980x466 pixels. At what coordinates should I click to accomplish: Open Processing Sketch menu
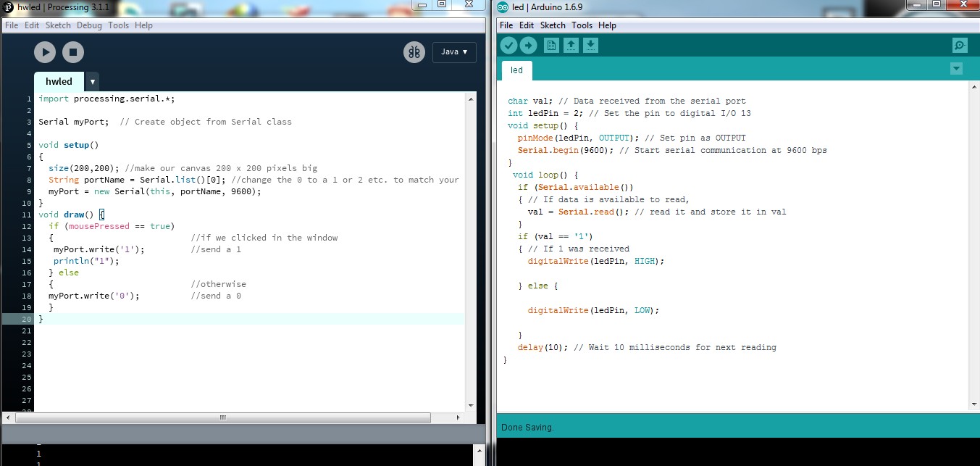coord(58,25)
